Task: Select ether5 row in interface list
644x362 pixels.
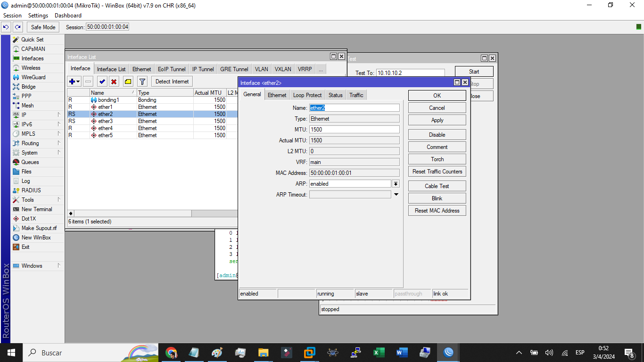Action: tap(152, 135)
